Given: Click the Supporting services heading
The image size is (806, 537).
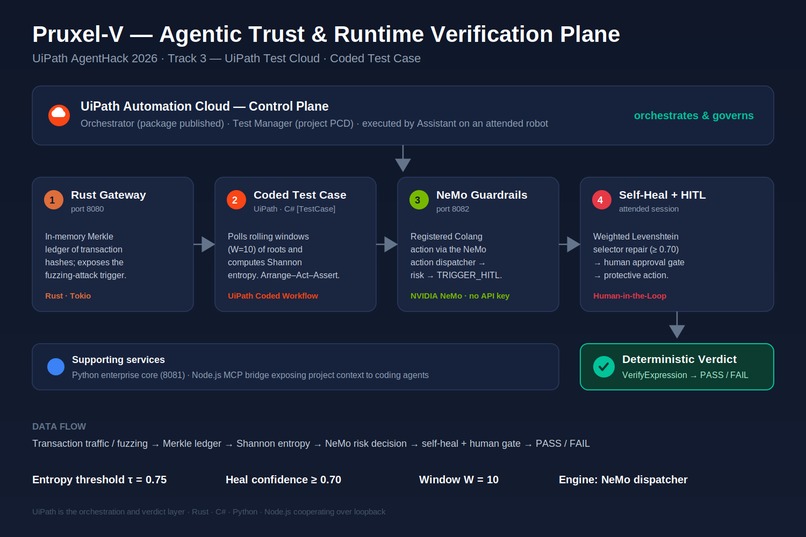Looking at the screenshot, I should coord(118,360).
